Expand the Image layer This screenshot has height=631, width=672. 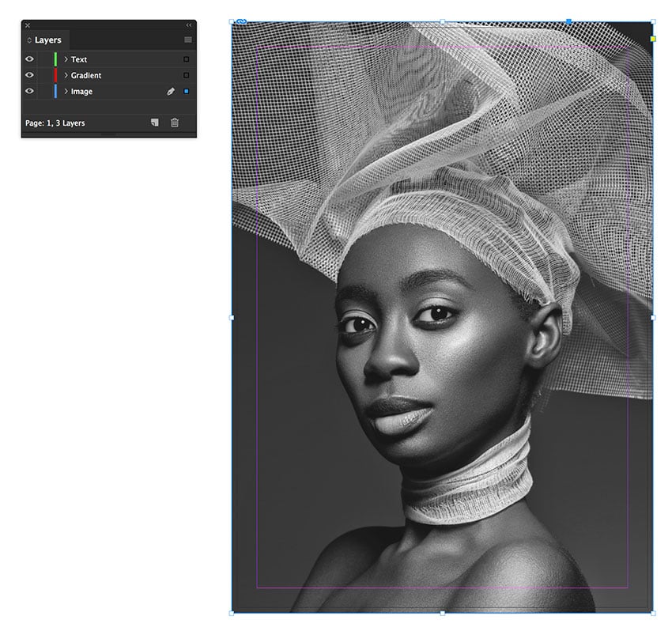pos(66,91)
